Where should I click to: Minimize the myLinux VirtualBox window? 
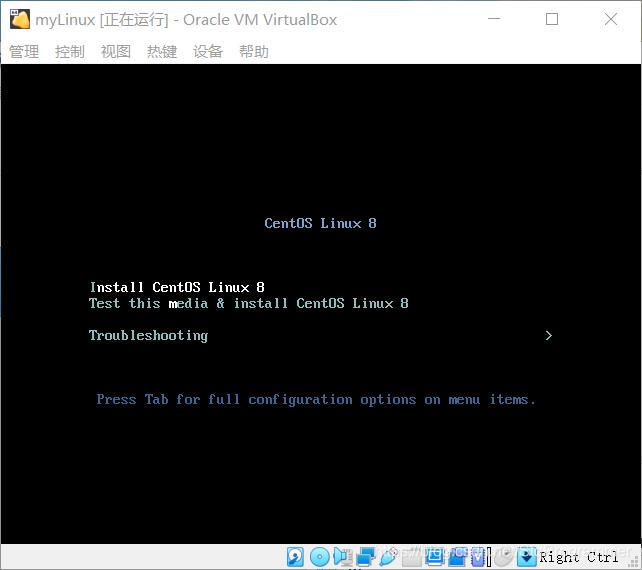494,19
